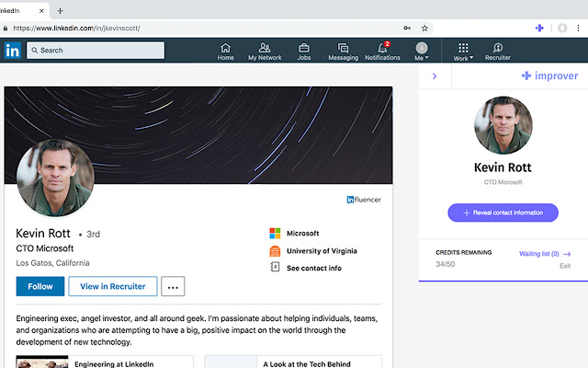Image resolution: width=588 pixels, height=368 pixels.
Task: Open See contact info link
Action: coord(314,268)
